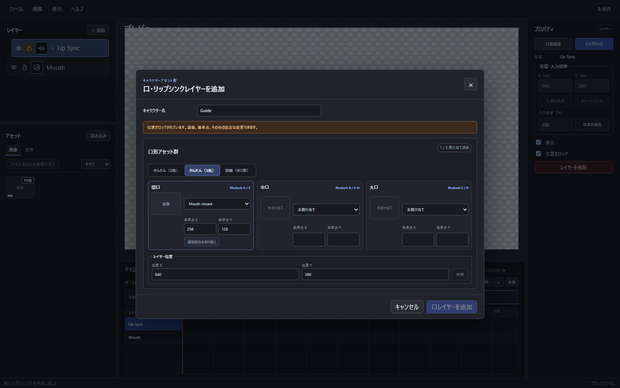Image resolution: width=620 pixels, height=388 pixels.
Task: Open the Mouth closed asset dropdown
Action: pyautogui.click(x=217, y=204)
